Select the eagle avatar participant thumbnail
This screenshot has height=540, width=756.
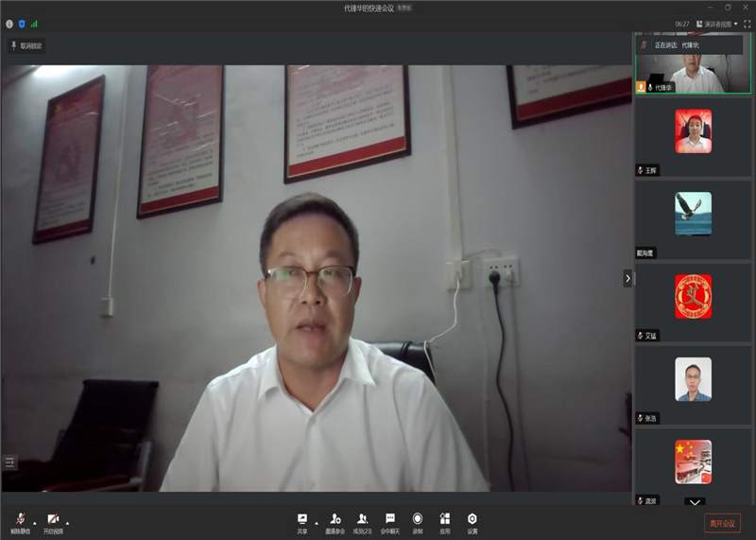[693, 214]
